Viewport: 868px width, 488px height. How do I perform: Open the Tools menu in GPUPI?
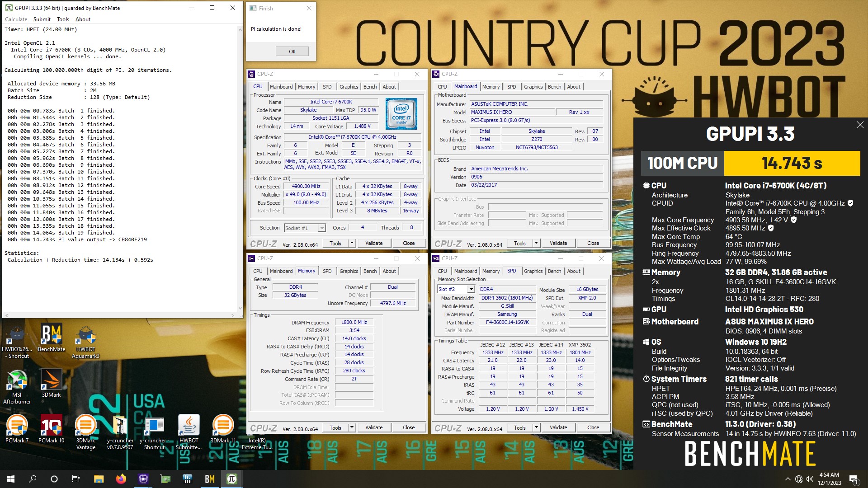(63, 19)
